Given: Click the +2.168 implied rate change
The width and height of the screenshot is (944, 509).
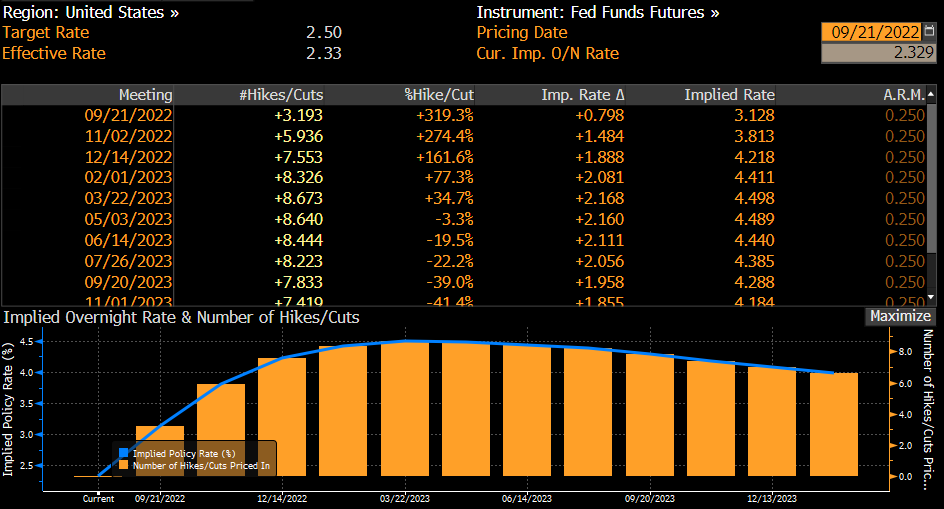Looking at the screenshot, I should (600, 198).
